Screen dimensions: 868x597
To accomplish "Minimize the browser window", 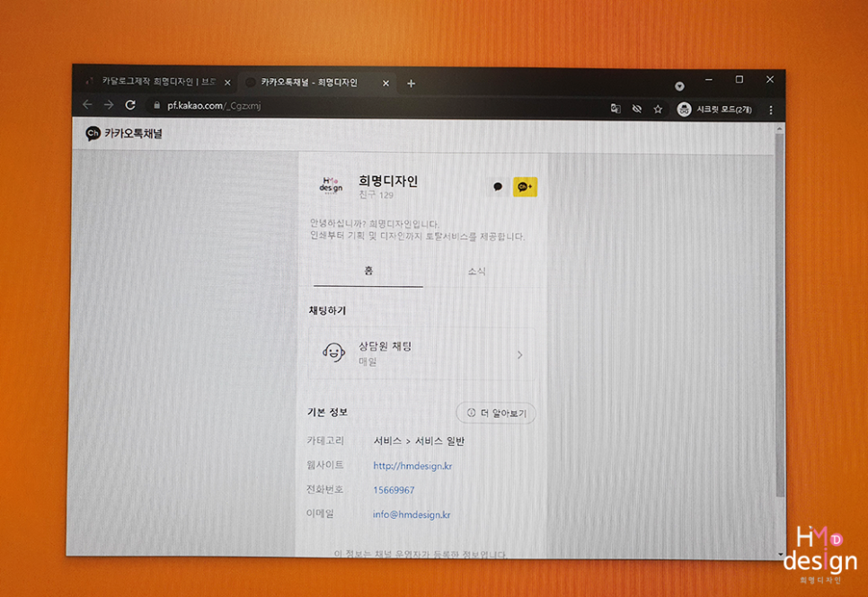I will point(709,80).
